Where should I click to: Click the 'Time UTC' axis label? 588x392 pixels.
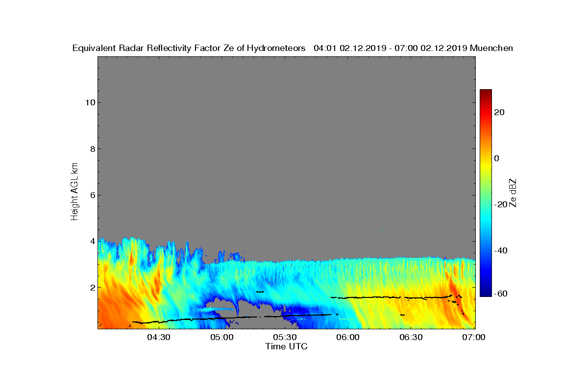287,346
